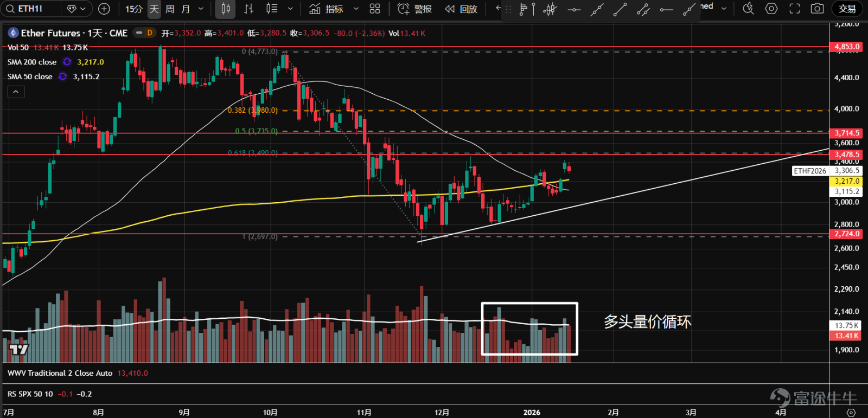Select the 多头量价循环 text annotation
Viewport: 868px width, 418px height.
(x=647, y=322)
